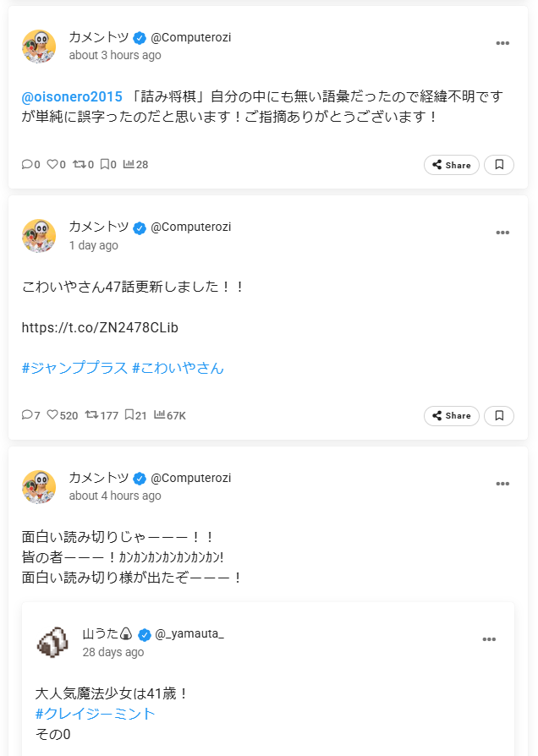Open replies on the こわいやさん47話 post
This screenshot has height=756, width=538.
pos(27,415)
